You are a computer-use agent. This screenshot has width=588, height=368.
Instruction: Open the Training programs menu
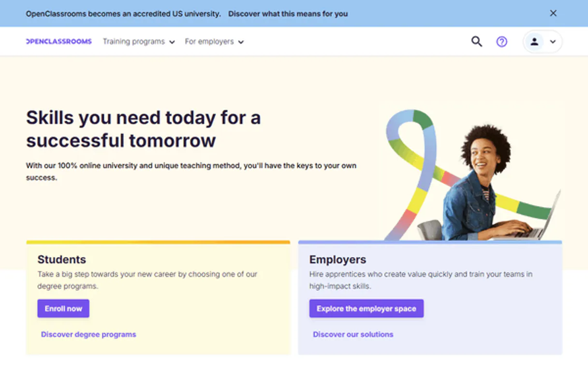pos(135,42)
